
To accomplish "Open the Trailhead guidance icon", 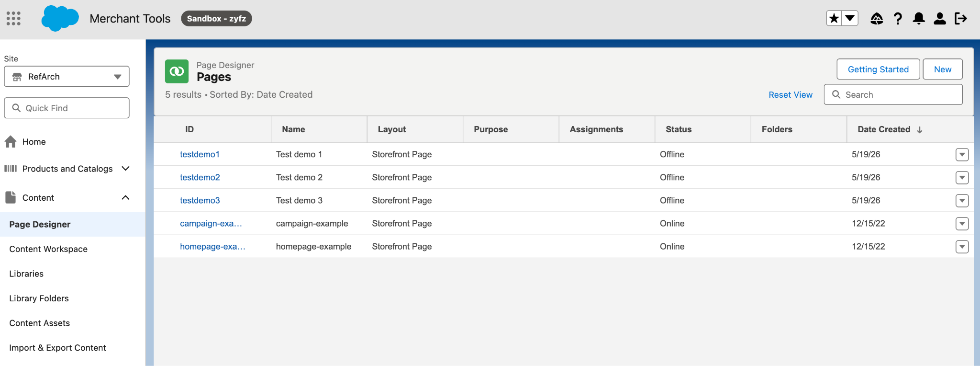I will coord(877,18).
